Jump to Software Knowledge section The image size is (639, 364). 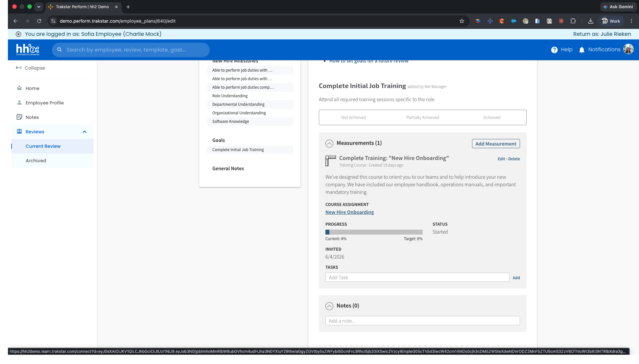click(250, 122)
